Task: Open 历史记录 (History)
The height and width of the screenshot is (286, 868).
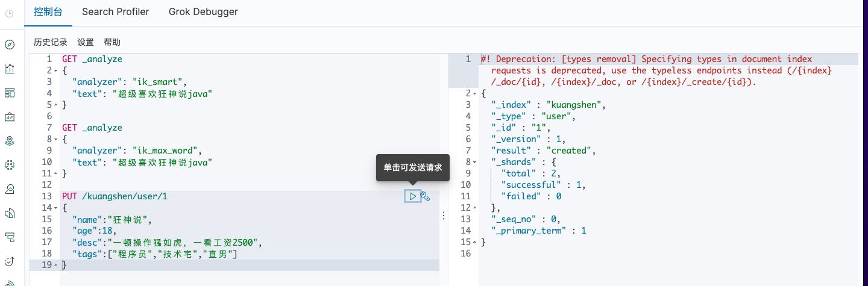Action: coord(51,42)
